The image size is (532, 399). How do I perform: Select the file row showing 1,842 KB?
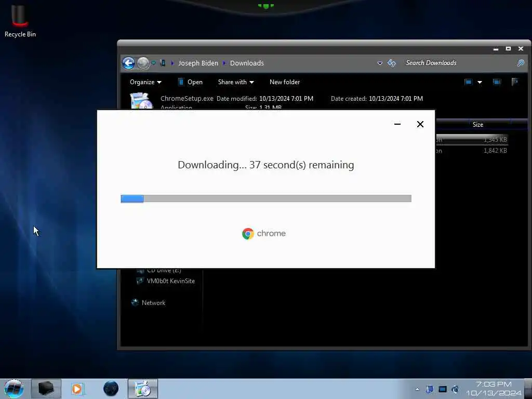coord(472,151)
